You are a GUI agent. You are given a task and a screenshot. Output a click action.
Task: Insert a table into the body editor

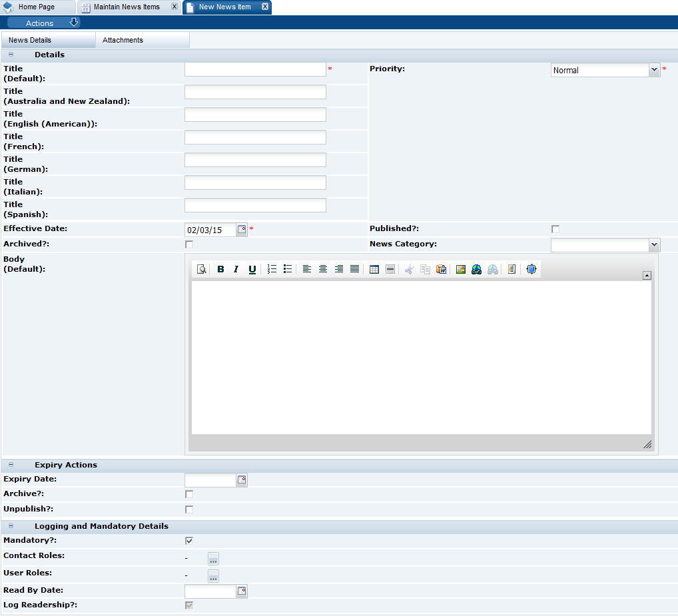coord(374,269)
